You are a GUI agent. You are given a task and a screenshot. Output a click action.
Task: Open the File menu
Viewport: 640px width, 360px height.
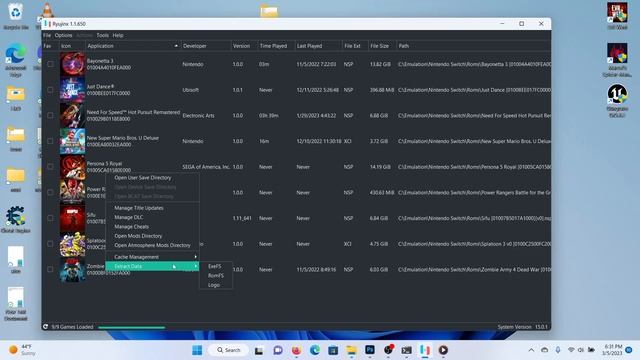click(47, 36)
